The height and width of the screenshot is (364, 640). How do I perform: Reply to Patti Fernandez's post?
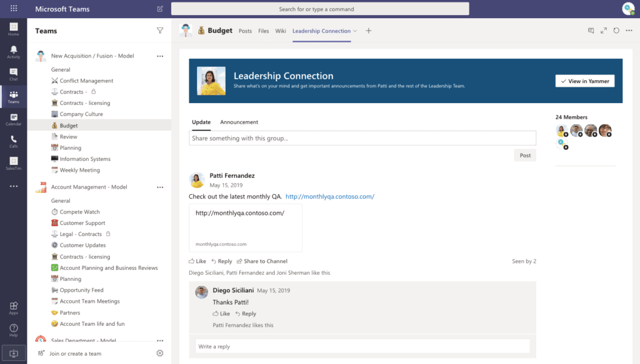click(222, 261)
